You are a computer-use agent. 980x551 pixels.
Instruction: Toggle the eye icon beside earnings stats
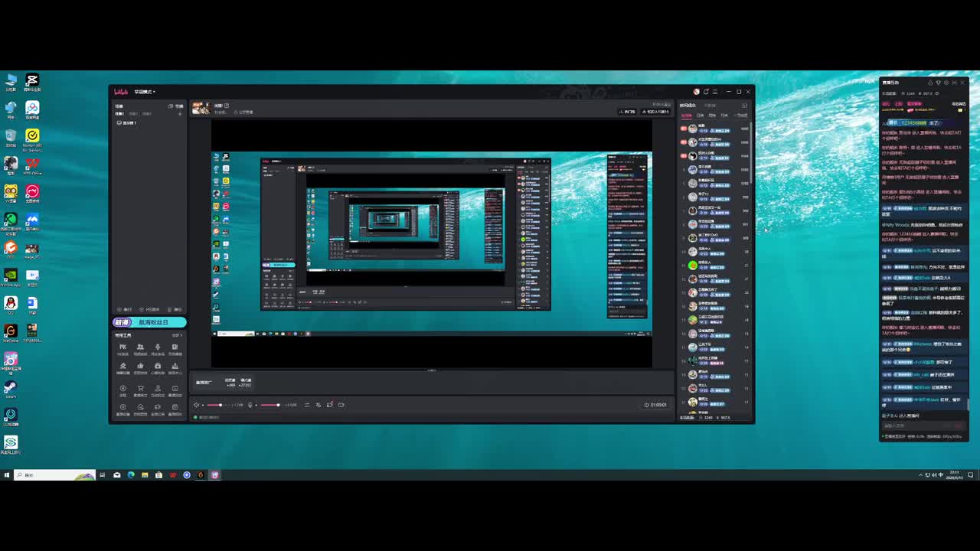(936, 93)
